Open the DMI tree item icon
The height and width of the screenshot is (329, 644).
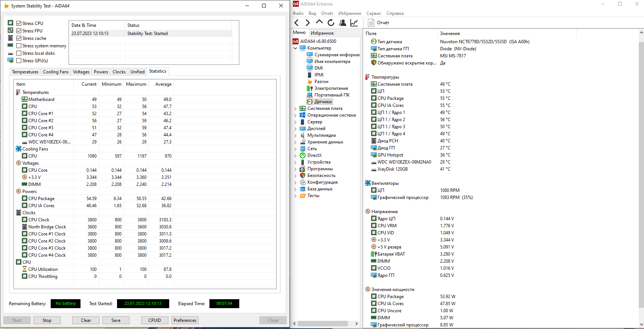point(310,68)
